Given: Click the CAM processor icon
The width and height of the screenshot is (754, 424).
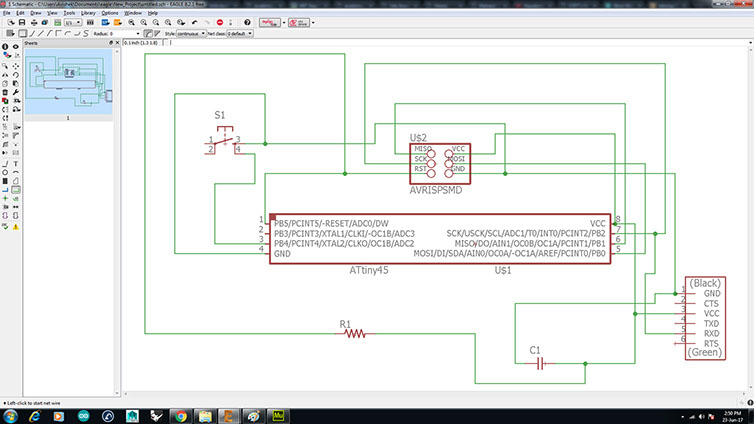Looking at the screenshot, I should pyautogui.click(x=45, y=23).
